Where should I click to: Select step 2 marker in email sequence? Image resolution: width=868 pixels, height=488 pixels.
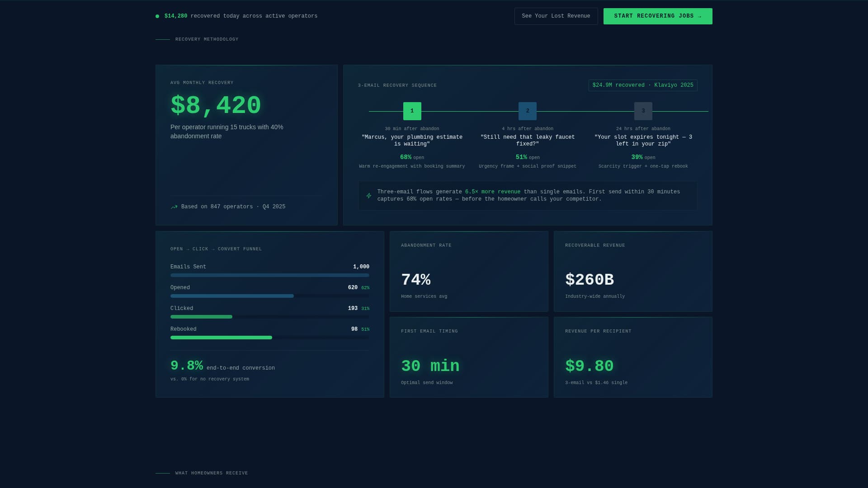528,111
